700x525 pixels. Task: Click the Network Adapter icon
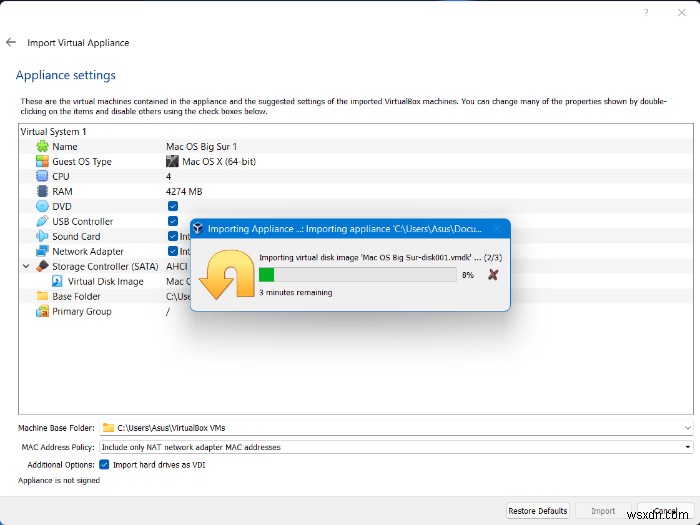pos(42,251)
